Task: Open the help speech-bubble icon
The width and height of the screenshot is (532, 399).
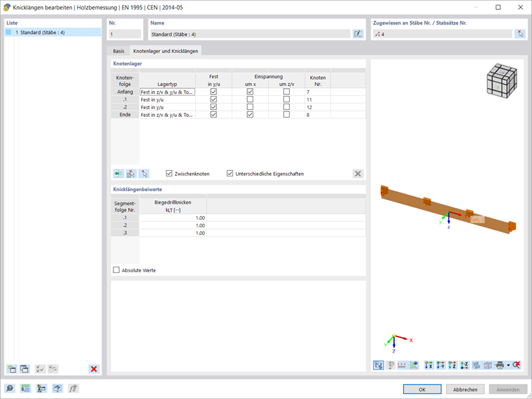Action: tap(10, 388)
